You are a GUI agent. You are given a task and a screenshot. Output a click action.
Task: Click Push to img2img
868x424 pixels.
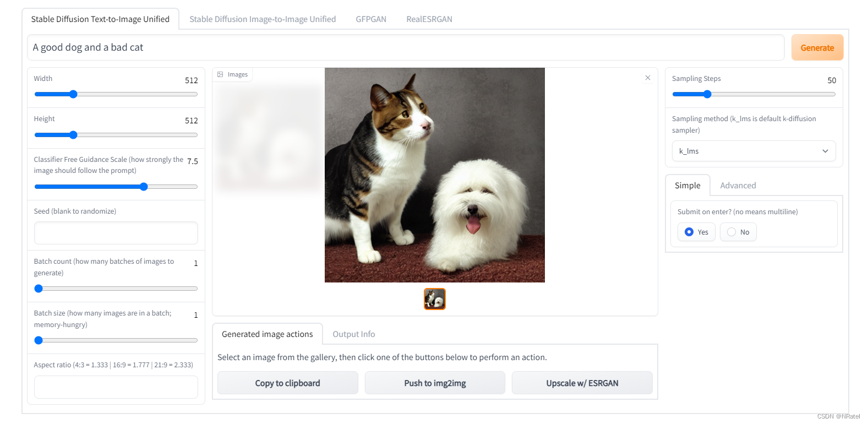[x=435, y=383]
